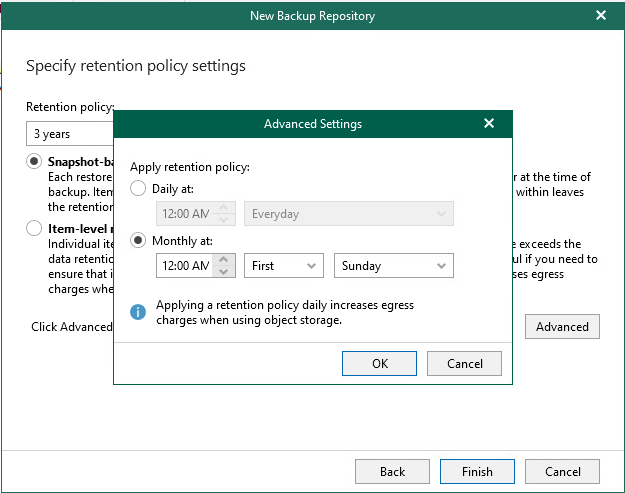
Task: Go Back in the New Backup Repository wizard
Action: click(392, 472)
